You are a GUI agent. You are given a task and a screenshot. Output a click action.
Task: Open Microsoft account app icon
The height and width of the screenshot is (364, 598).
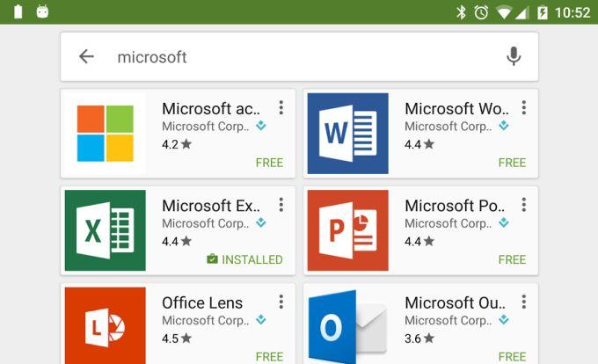pyautogui.click(x=106, y=134)
